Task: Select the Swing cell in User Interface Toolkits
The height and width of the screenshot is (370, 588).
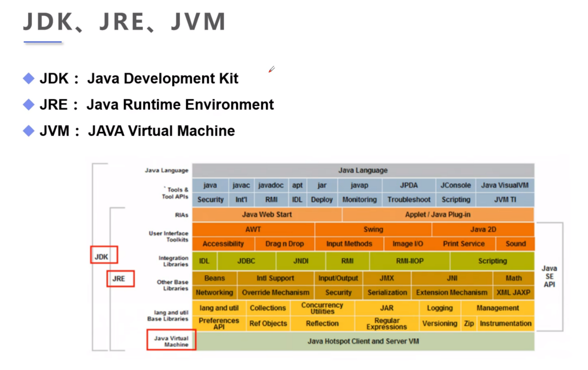Action: click(372, 229)
